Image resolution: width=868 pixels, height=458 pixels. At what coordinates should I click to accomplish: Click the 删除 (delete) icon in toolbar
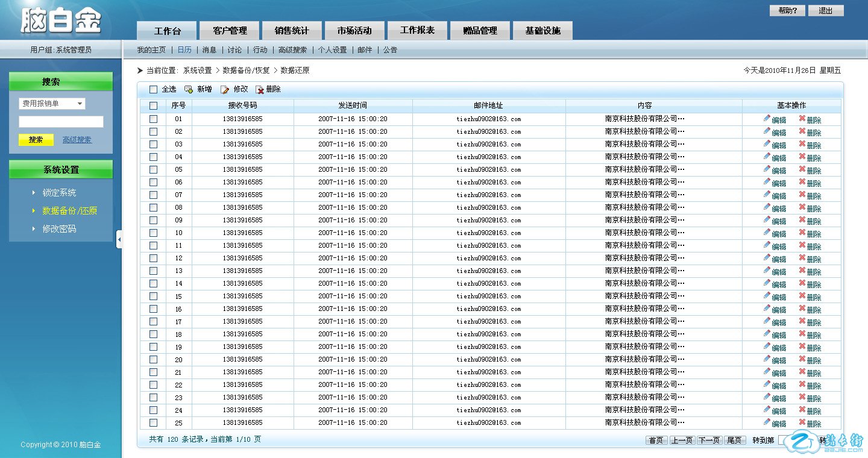click(x=260, y=89)
